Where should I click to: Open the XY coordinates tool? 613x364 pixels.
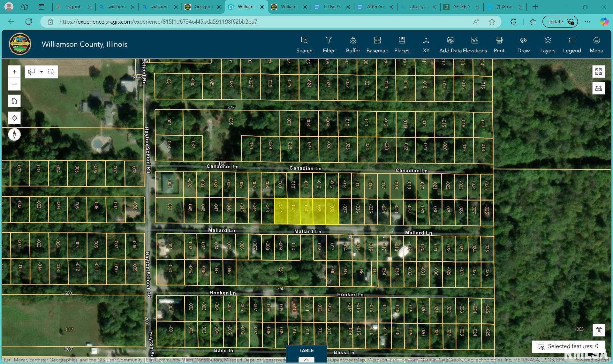[x=426, y=45]
